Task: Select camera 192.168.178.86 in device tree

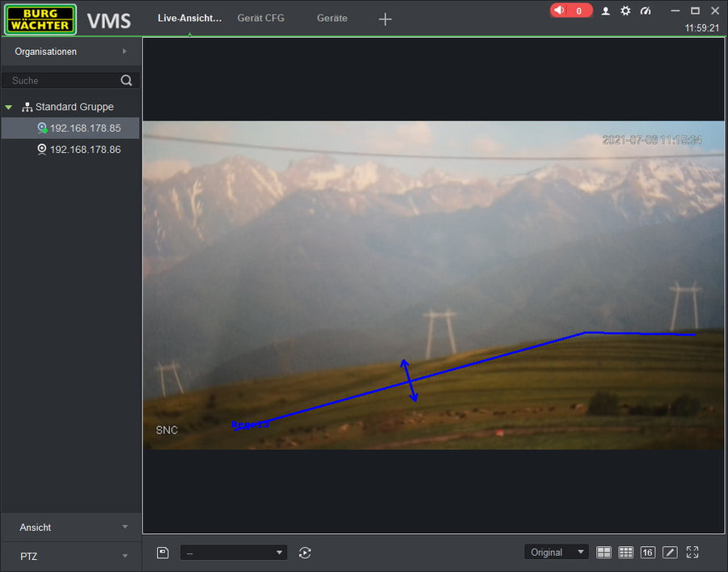Action: click(85, 150)
